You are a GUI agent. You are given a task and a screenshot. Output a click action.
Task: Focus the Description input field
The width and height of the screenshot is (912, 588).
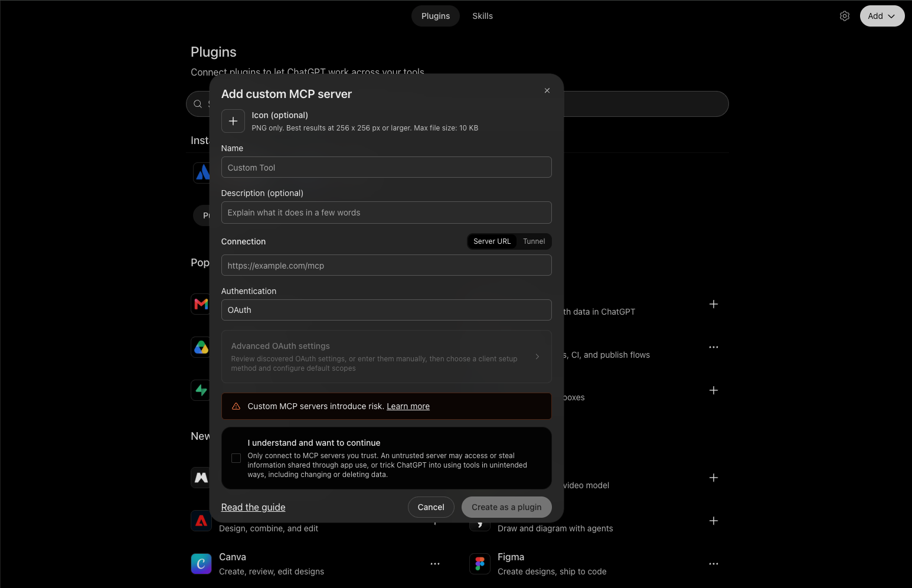(387, 213)
